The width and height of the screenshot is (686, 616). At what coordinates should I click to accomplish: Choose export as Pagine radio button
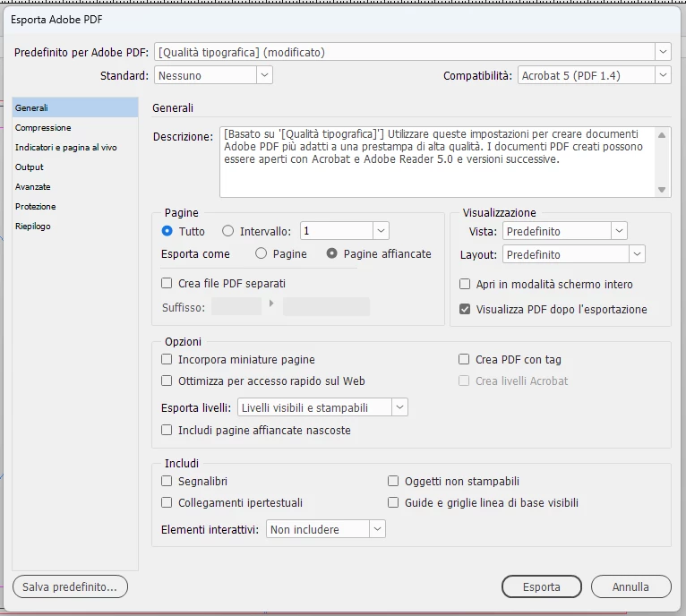pyautogui.click(x=261, y=253)
